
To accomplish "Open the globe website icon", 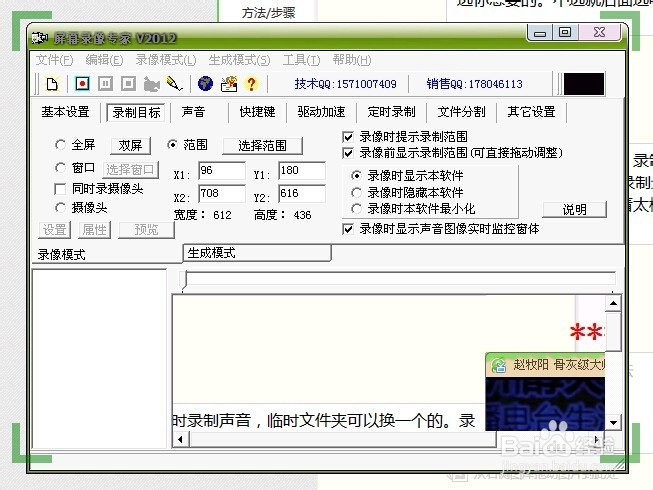I will pos(205,84).
